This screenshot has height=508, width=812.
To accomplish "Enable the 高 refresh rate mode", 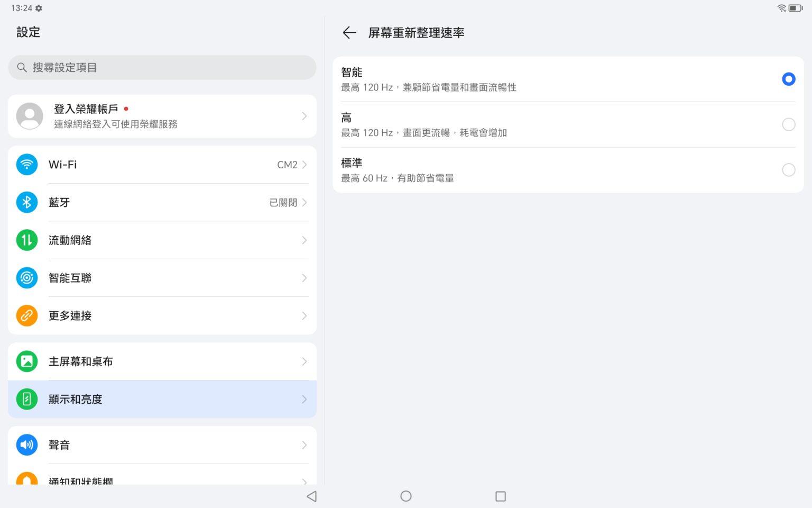I will [788, 124].
